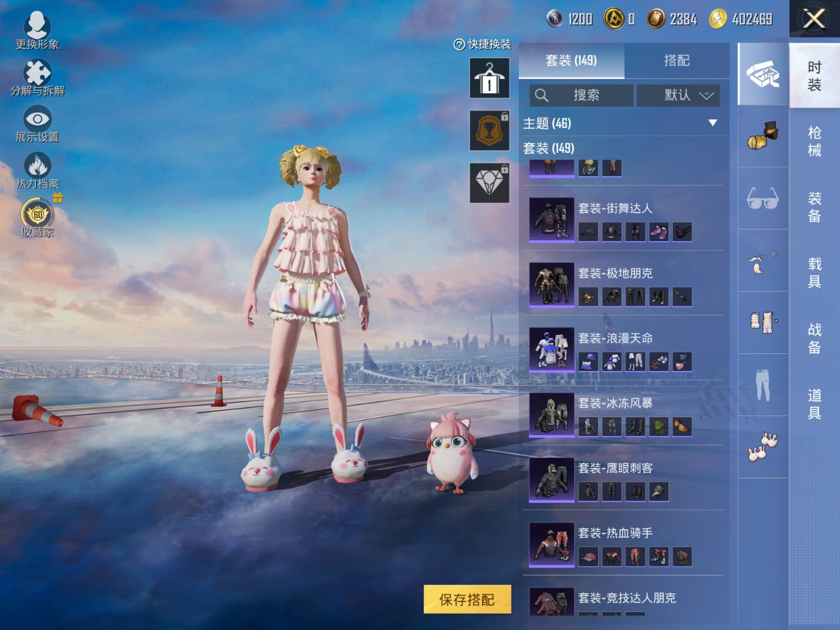Select the glasses category icon
The height and width of the screenshot is (630, 840).
(x=763, y=198)
